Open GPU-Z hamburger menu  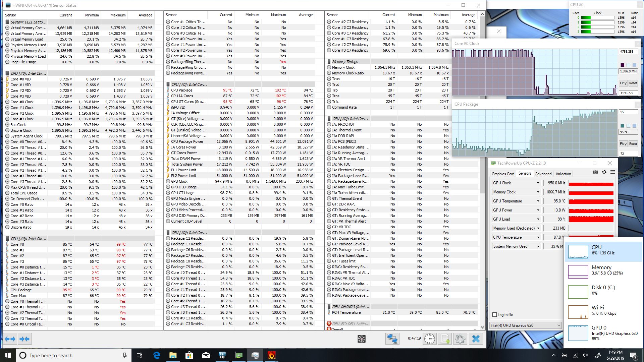pyautogui.click(x=612, y=172)
